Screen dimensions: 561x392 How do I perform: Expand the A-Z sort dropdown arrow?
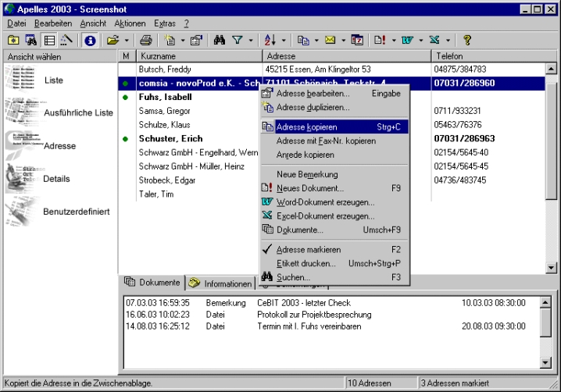(x=284, y=40)
